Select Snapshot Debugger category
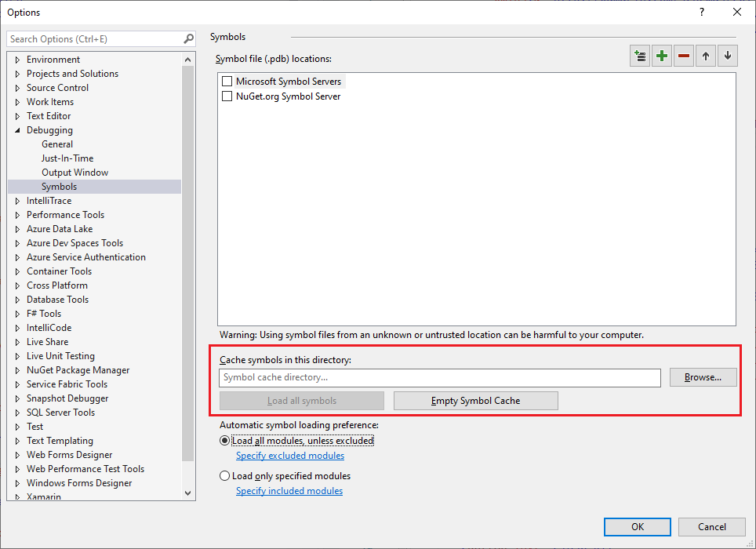This screenshot has width=756, height=549. tap(67, 398)
